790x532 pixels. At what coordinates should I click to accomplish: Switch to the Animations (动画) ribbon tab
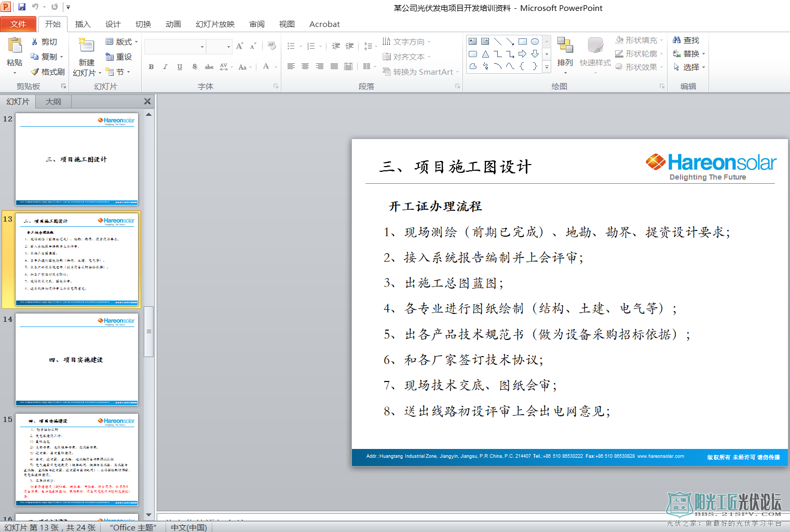(173, 24)
